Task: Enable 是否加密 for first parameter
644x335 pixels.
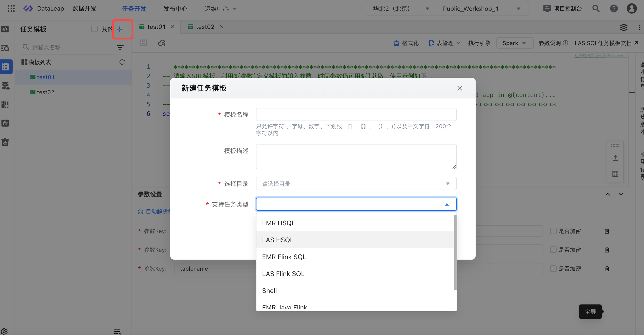Action: click(553, 231)
